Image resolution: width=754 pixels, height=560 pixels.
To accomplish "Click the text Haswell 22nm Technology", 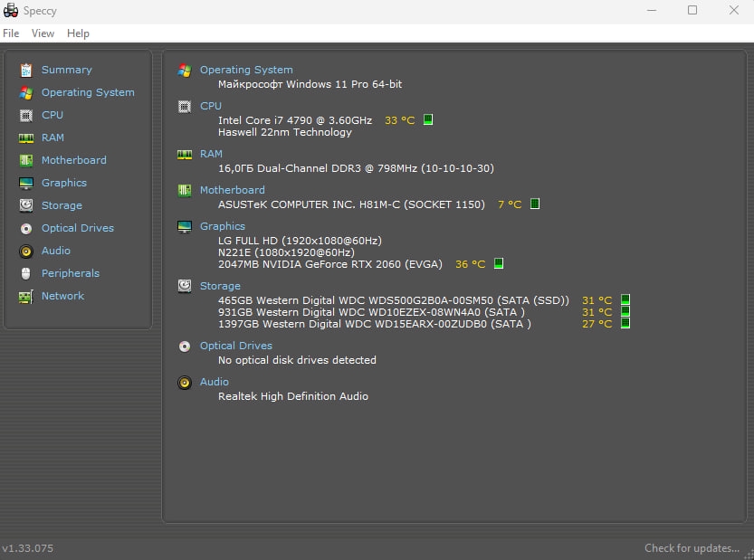I will click(x=284, y=132).
